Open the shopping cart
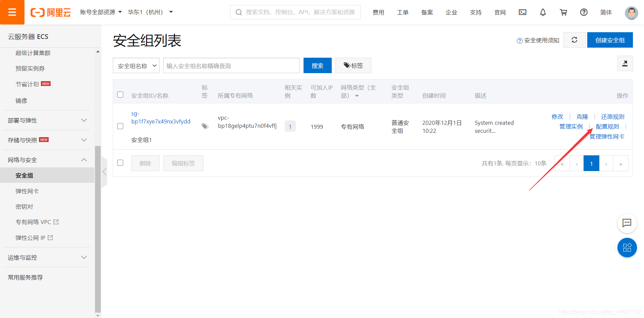 click(563, 12)
